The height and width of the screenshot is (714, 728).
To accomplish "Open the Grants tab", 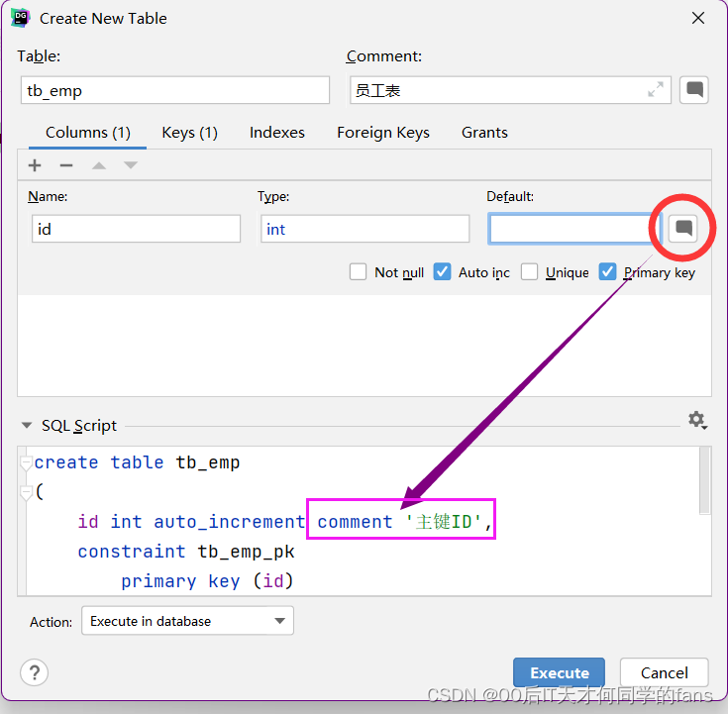I will (484, 133).
